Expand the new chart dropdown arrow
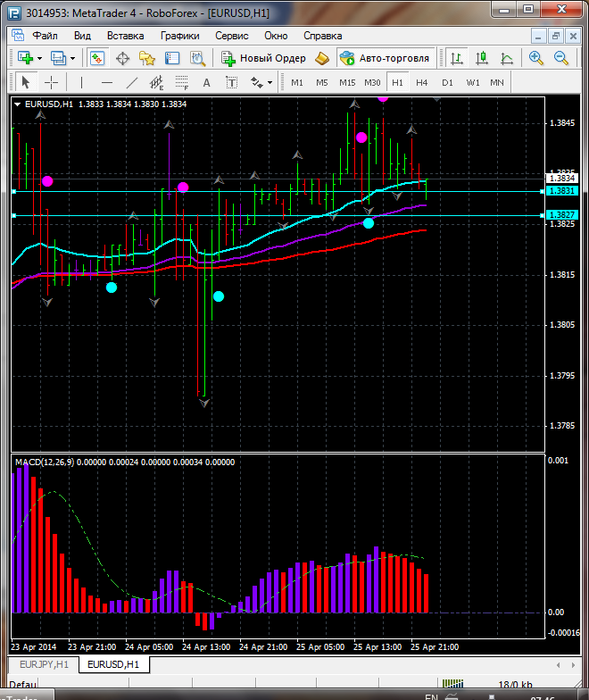The image size is (589, 700). click(x=40, y=58)
